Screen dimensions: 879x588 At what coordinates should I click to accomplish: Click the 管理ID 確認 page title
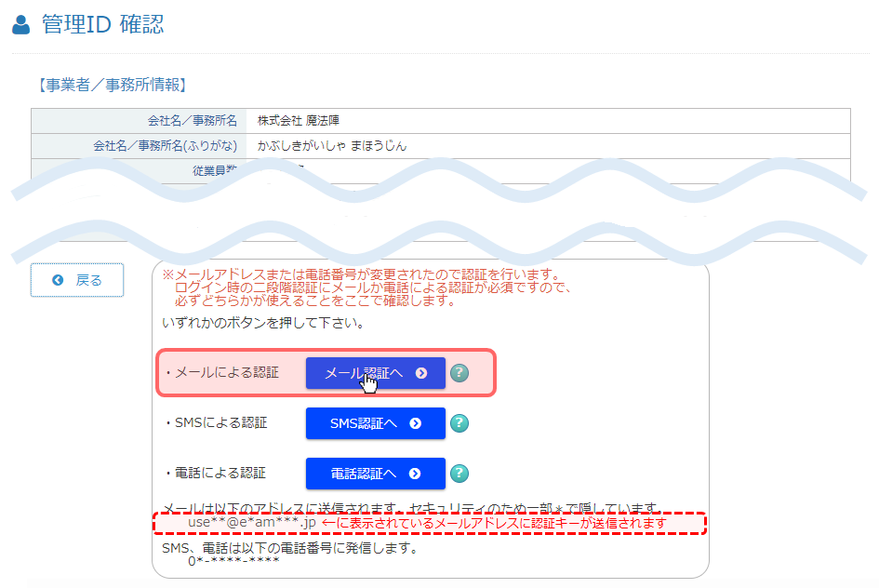coord(102,25)
